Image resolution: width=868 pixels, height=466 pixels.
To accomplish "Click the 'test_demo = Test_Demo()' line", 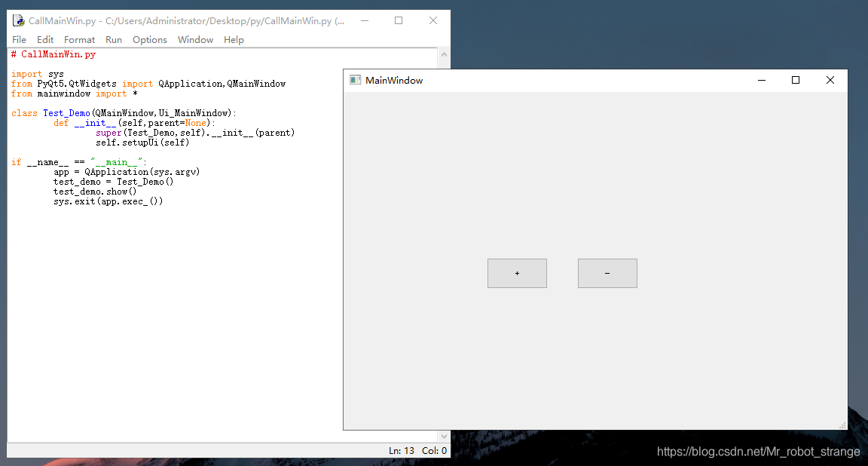I will [x=114, y=182].
